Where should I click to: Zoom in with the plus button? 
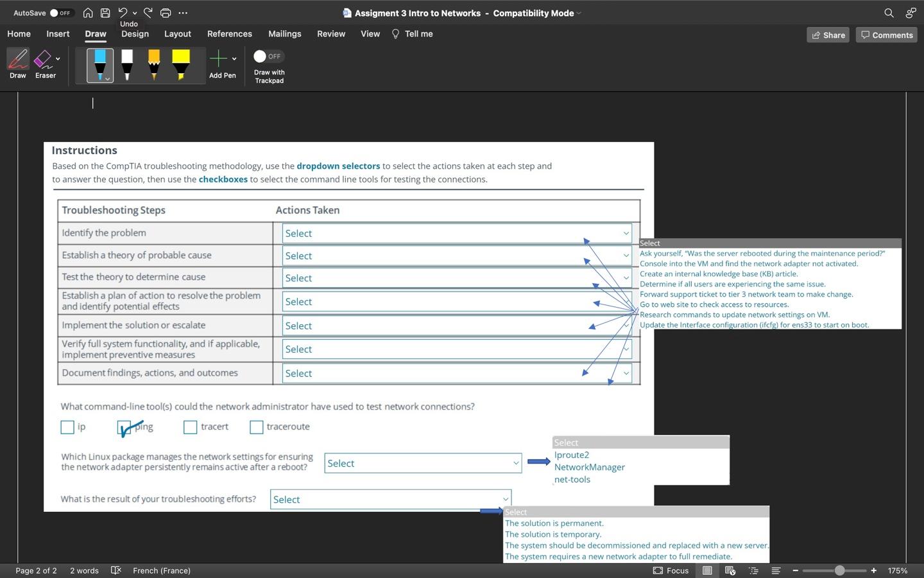coord(874,570)
